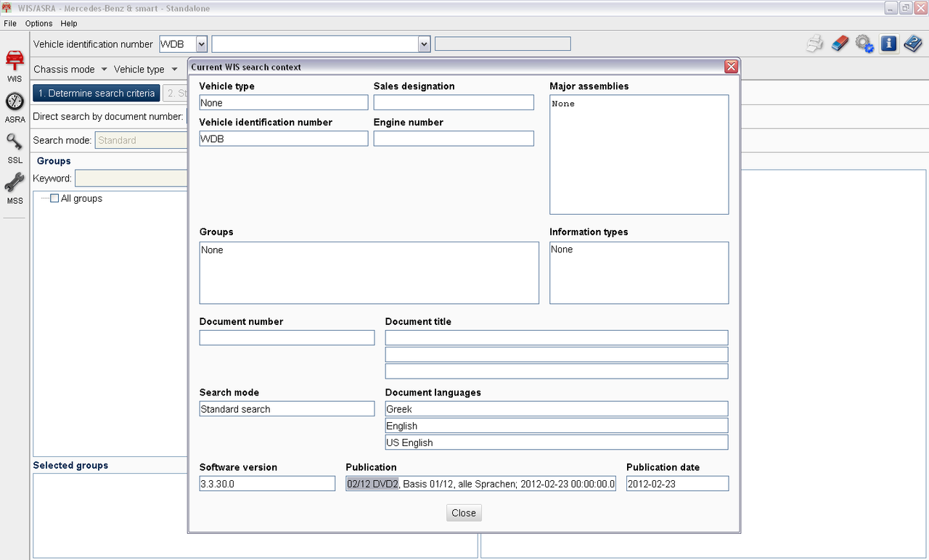The image size is (929, 560).
Task: Click the printer icon in toolbar
Action: (x=815, y=44)
